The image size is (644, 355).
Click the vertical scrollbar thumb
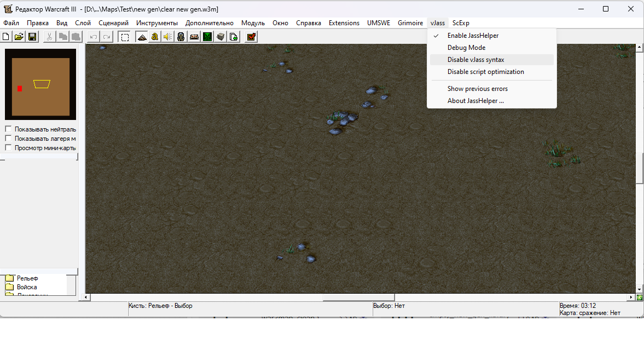[640, 169]
